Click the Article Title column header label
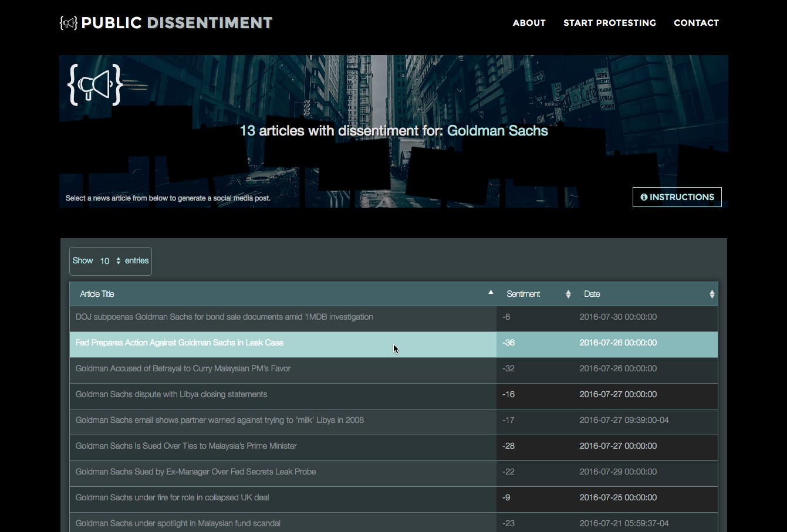Viewport: 787px width, 532px height. point(97,294)
